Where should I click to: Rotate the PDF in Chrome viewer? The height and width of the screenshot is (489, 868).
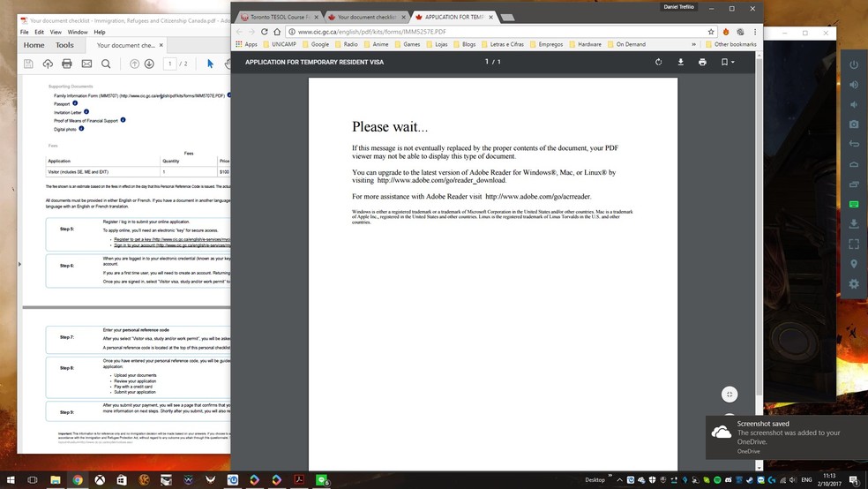point(658,62)
